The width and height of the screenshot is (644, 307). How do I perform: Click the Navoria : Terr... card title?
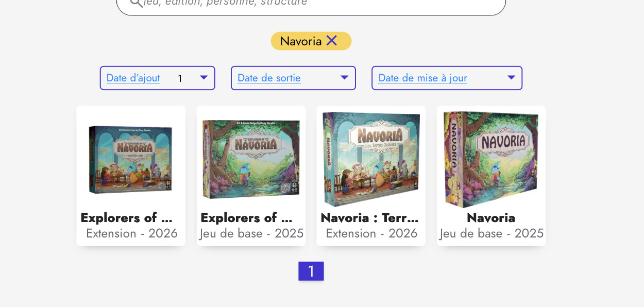pos(370,218)
